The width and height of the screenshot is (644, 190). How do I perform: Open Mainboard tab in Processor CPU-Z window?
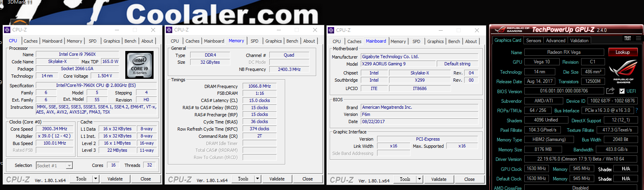tap(52, 41)
